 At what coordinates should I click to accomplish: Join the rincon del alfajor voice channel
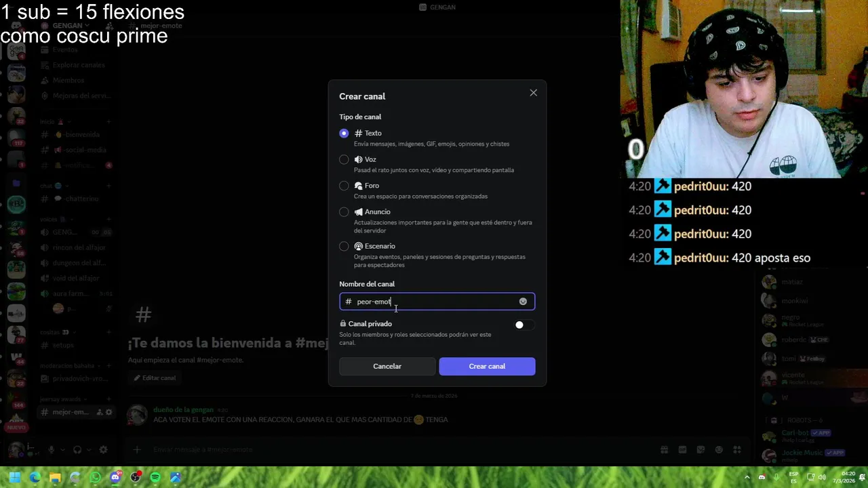click(x=76, y=247)
